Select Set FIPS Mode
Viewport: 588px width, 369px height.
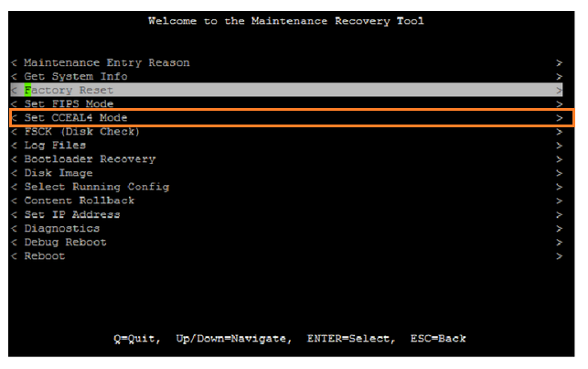(x=286, y=104)
